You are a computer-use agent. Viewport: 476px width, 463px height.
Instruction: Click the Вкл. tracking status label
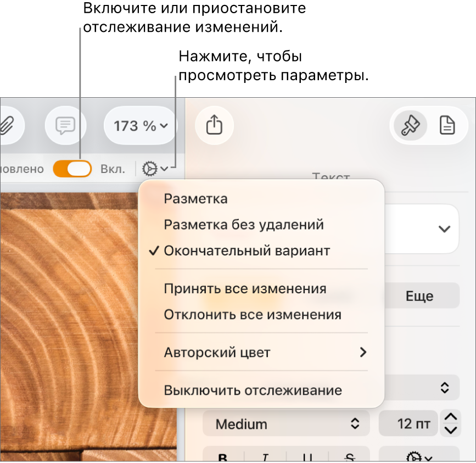113,169
